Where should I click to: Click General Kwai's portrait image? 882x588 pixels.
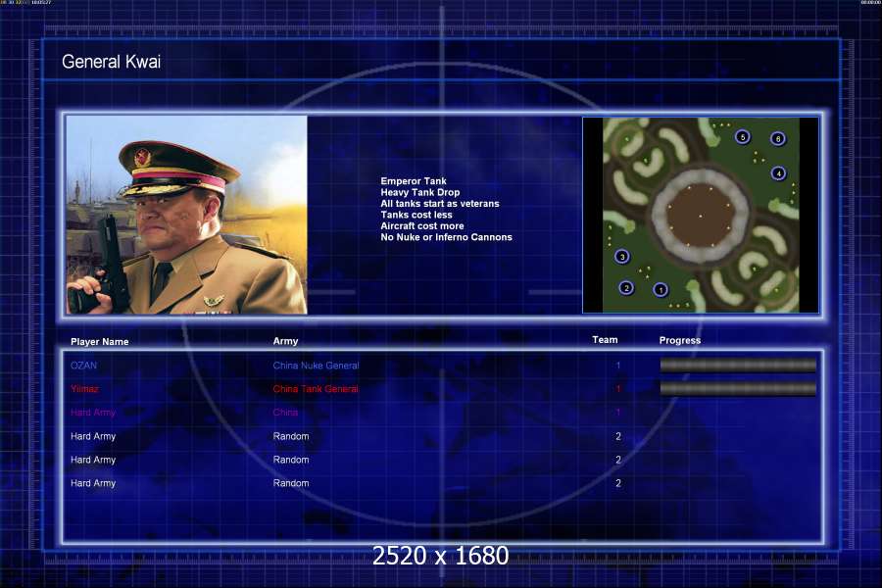(187, 215)
